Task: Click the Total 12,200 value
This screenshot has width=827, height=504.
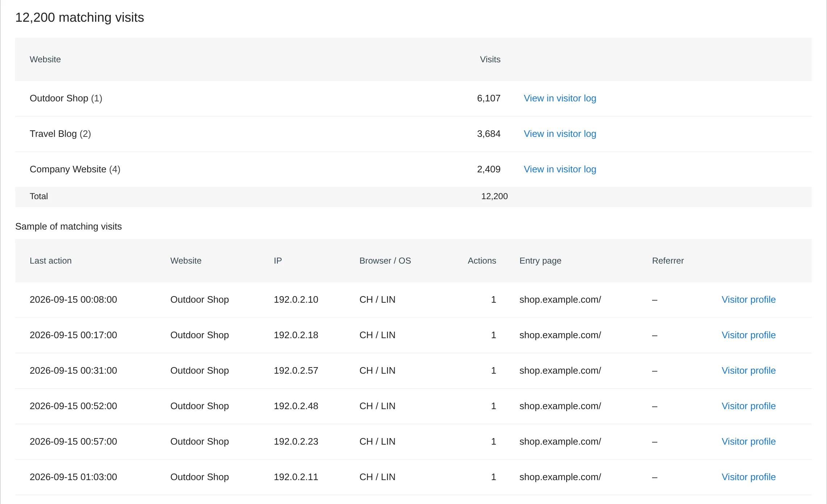Action: (x=494, y=196)
